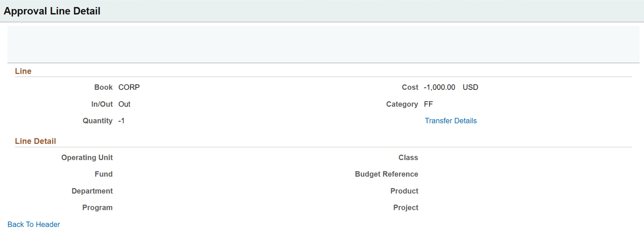Select the Class field label
The width and height of the screenshot is (644, 229).
[408, 157]
